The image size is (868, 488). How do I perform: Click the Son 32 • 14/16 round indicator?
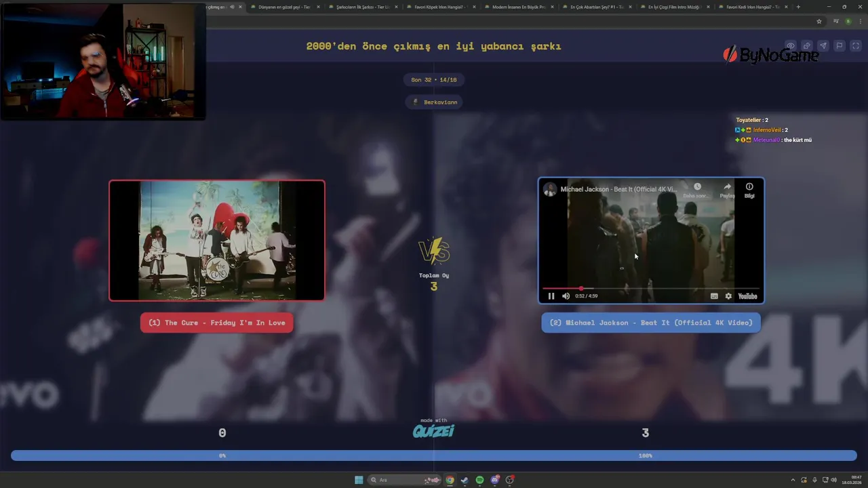click(434, 80)
